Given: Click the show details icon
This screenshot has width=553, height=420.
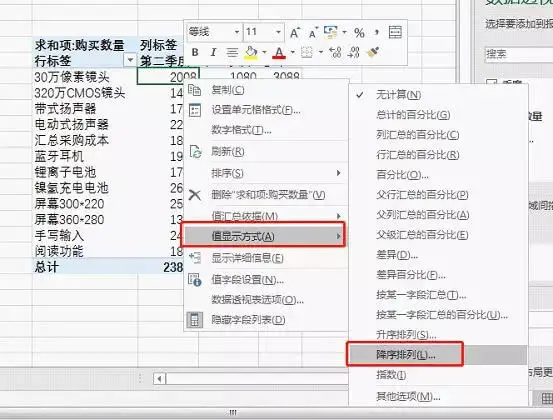Looking at the screenshot, I should pos(195,258).
